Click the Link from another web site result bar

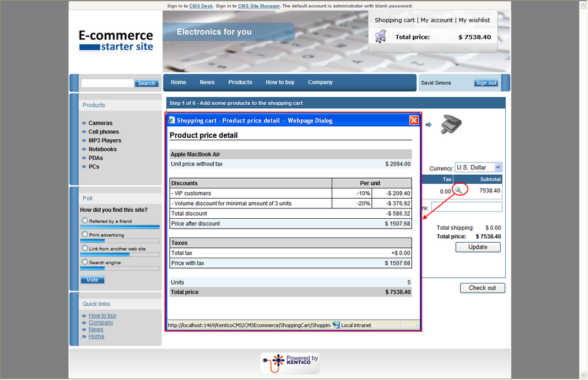pos(120,254)
